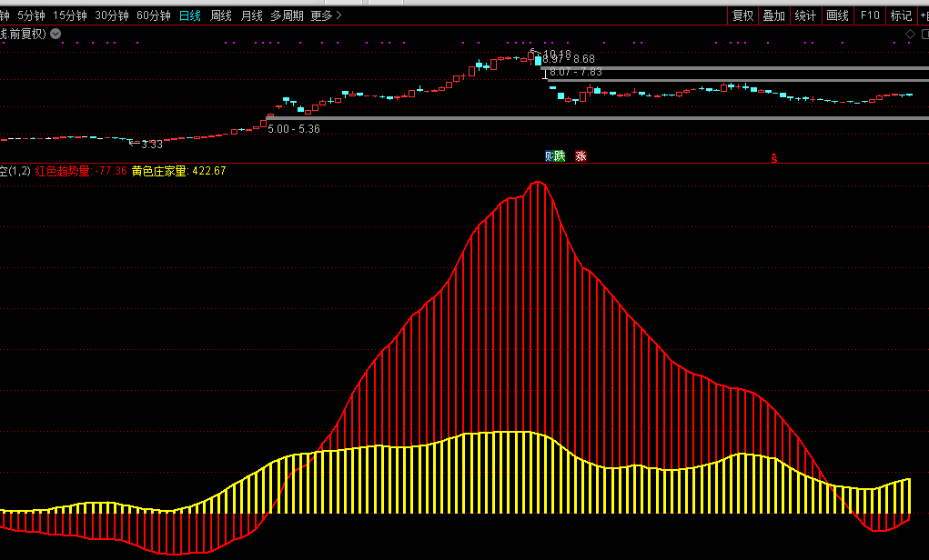Open the 多周期 multi-period view

[x=287, y=15]
